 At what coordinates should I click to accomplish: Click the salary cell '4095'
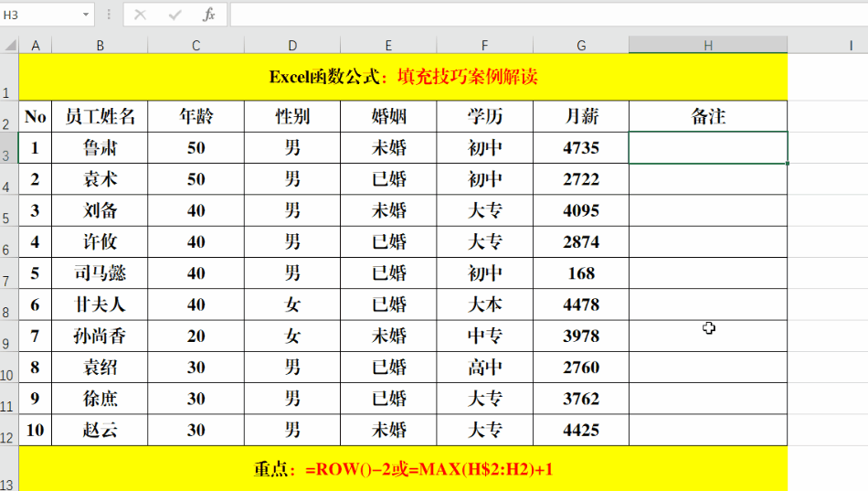(581, 210)
